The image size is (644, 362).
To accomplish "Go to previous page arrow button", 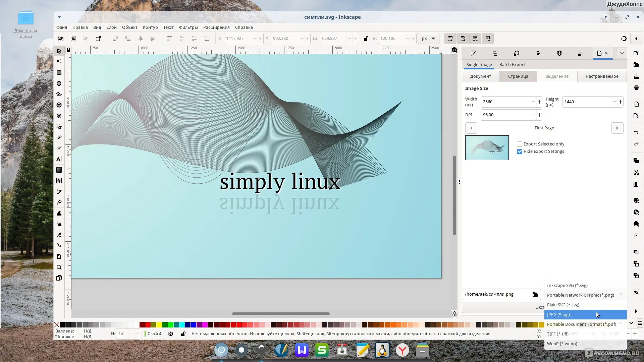I will (x=471, y=128).
